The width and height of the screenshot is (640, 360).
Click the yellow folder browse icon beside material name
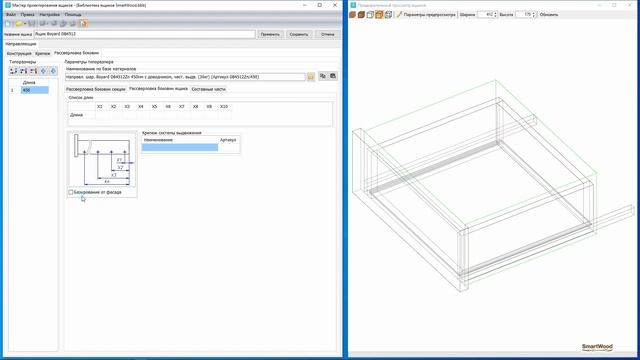coord(311,77)
